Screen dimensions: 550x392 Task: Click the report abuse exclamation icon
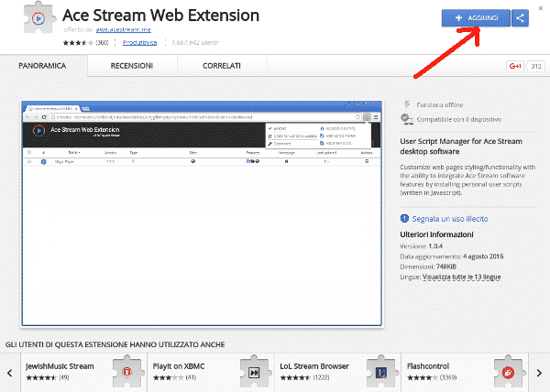coord(404,219)
